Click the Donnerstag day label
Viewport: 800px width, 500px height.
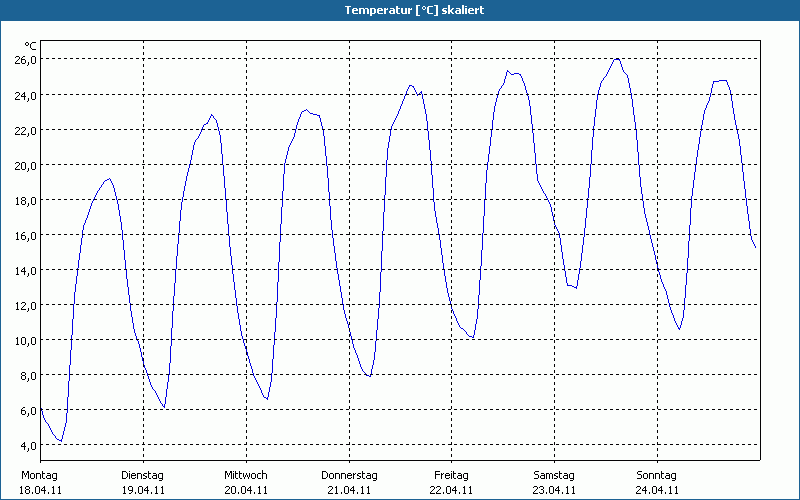pos(349,476)
